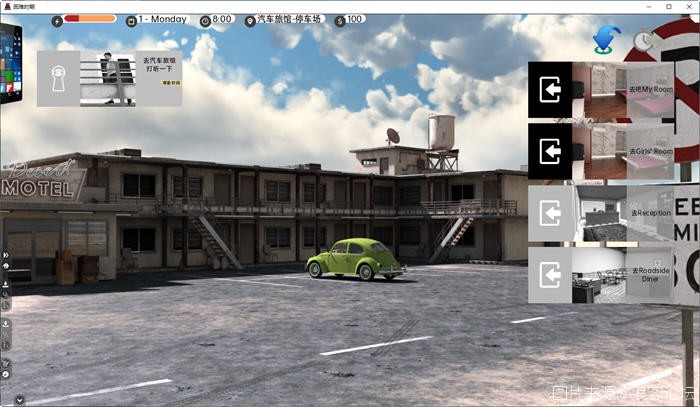Go to Reception via its label
Screen dimensions: 700x407
coord(650,213)
